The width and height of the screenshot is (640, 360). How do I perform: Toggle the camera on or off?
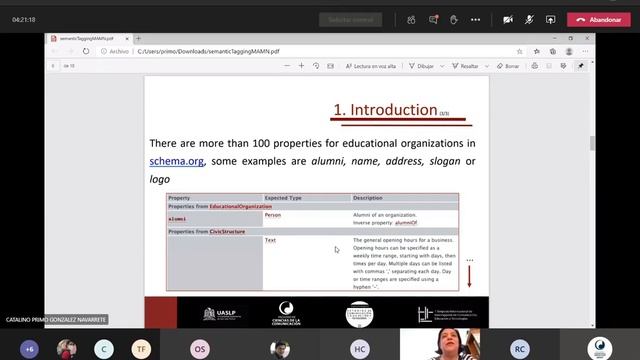tap(508, 20)
